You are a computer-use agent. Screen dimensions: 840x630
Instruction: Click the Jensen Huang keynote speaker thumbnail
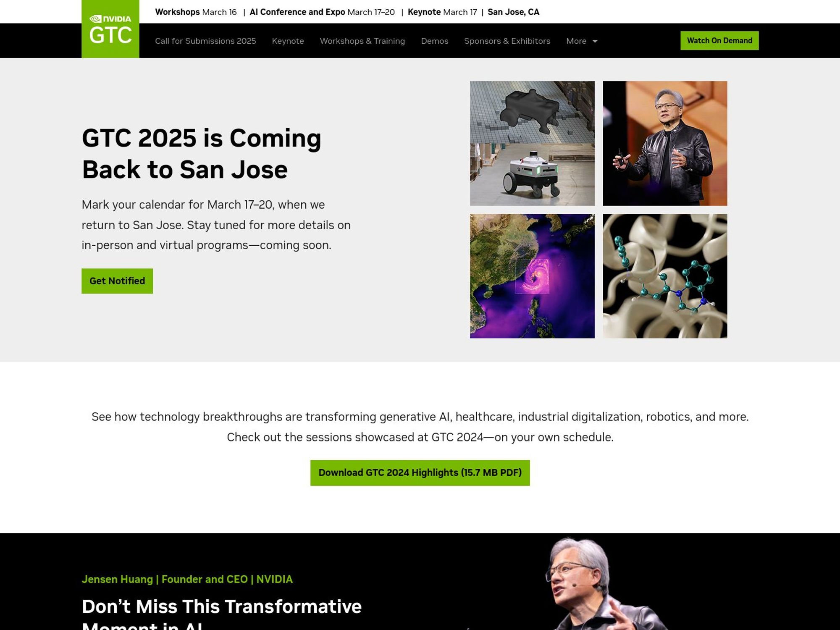tap(664, 143)
